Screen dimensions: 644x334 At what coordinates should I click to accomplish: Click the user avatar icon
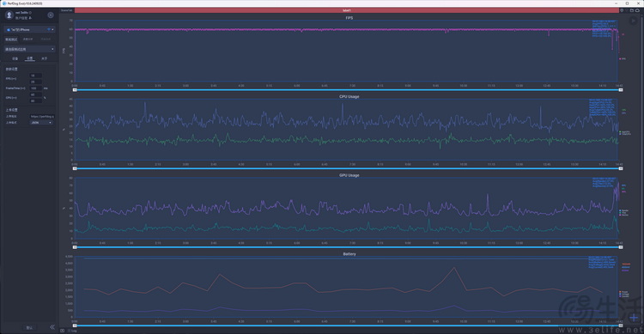pos(9,15)
